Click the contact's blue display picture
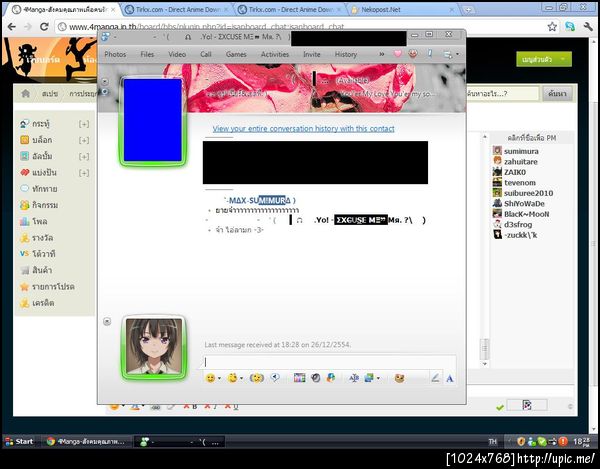The image size is (600, 469). coord(153,121)
